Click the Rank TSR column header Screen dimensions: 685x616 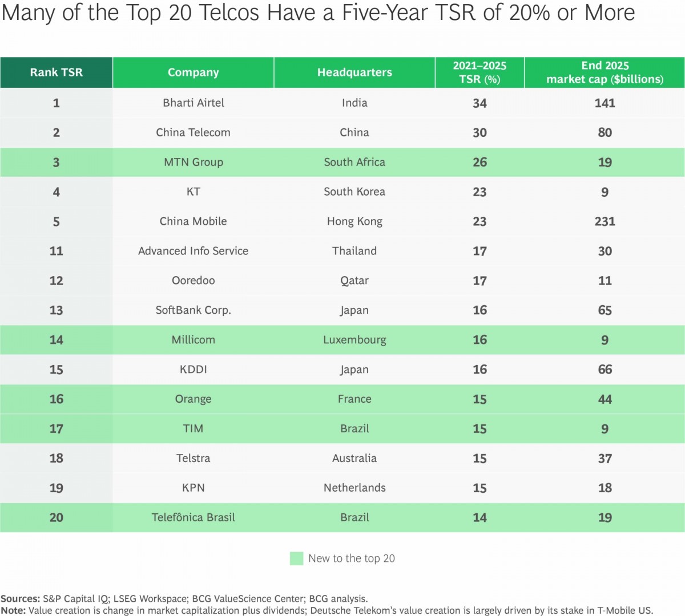(x=56, y=72)
